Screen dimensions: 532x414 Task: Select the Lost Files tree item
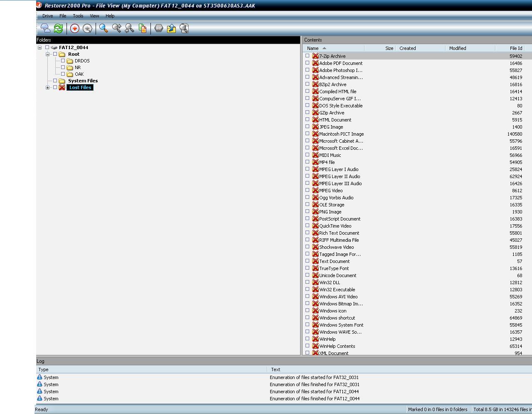pos(80,87)
